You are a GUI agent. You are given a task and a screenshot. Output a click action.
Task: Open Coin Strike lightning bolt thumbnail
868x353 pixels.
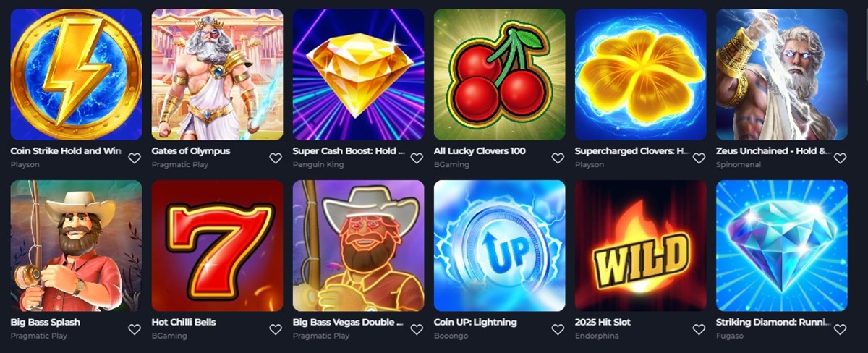pyautogui.click(x=76, y=75)
